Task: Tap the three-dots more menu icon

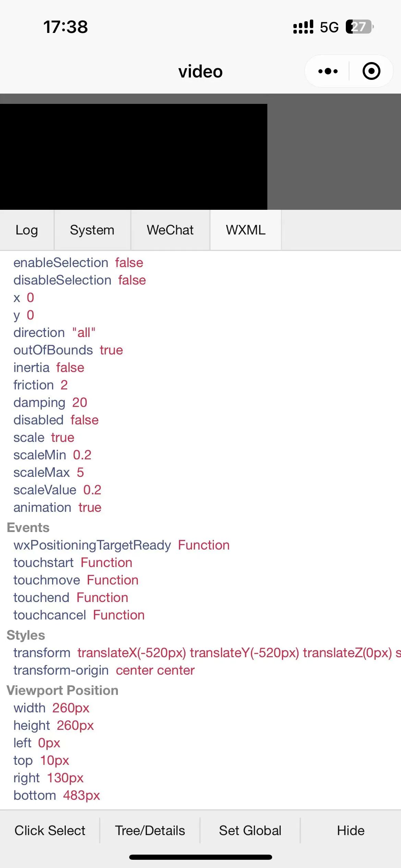Action: pos(328,71)
